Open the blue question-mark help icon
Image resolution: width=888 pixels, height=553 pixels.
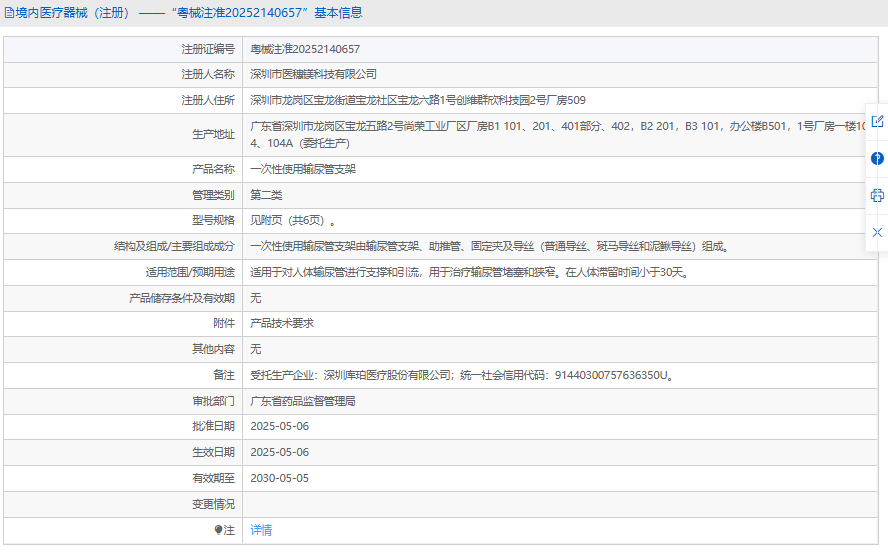(x=877, y=158)
